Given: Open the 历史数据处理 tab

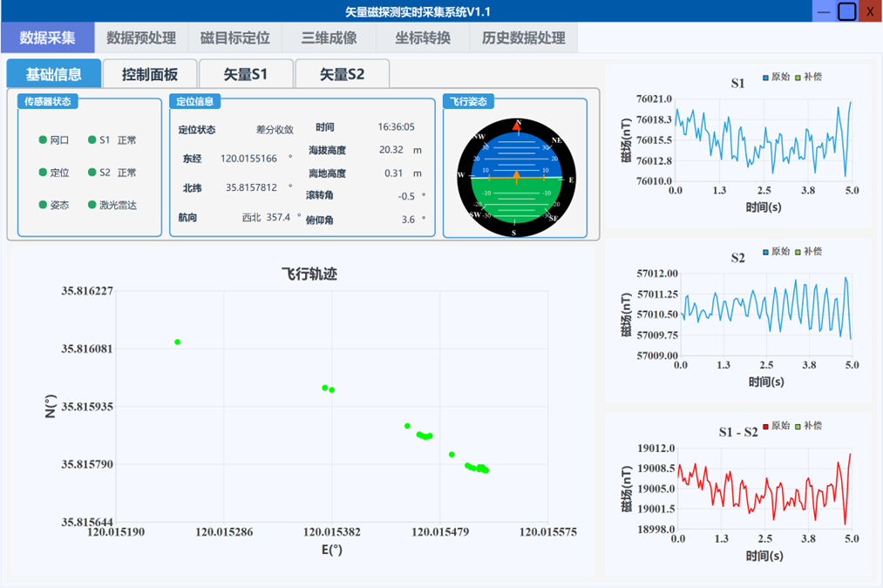Looking at the screenshot, I should tap(524, 37).
